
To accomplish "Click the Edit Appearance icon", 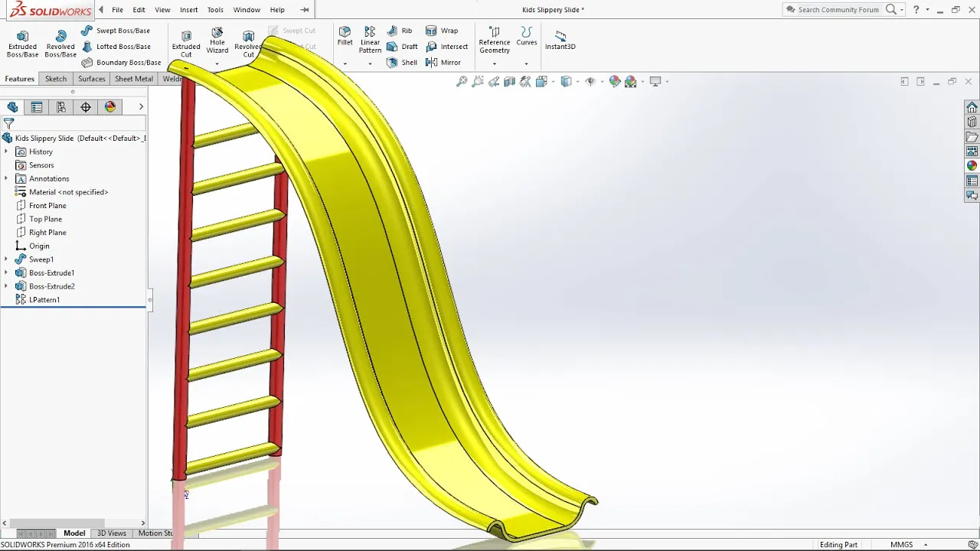I will point(615,81).
